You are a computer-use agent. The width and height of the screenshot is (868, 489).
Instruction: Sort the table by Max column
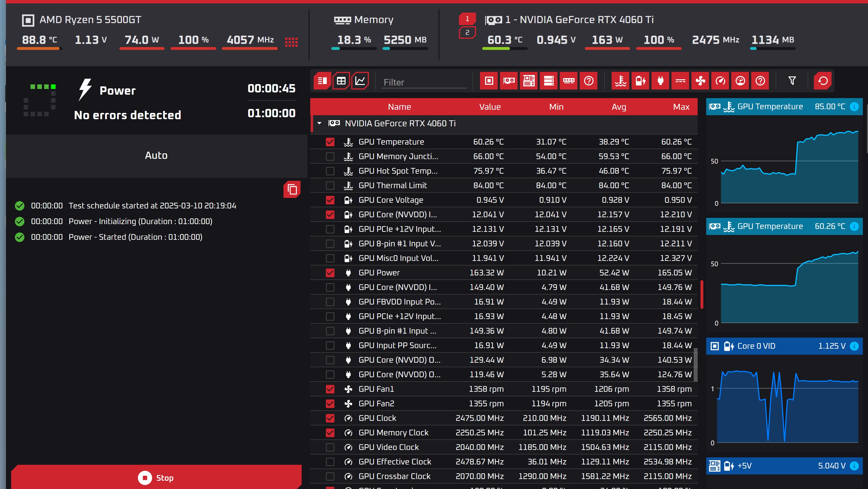point(681,107)
